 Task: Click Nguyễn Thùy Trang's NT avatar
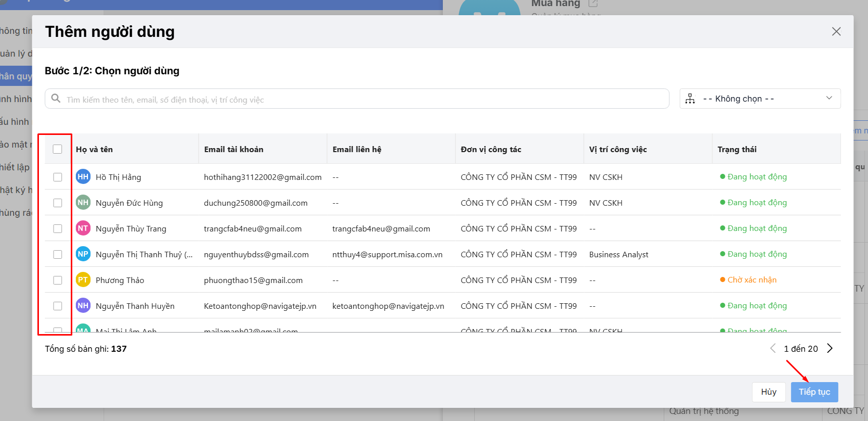(83, 228)
